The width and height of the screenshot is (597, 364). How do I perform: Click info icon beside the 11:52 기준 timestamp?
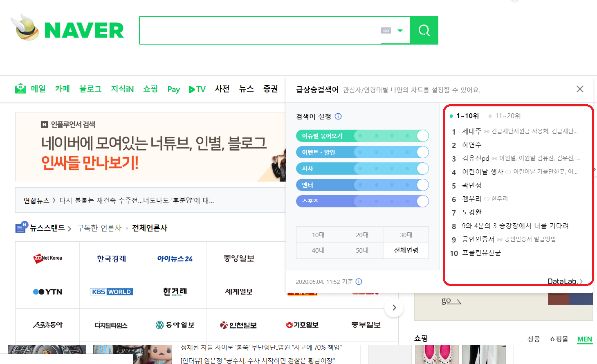[359, 281]
